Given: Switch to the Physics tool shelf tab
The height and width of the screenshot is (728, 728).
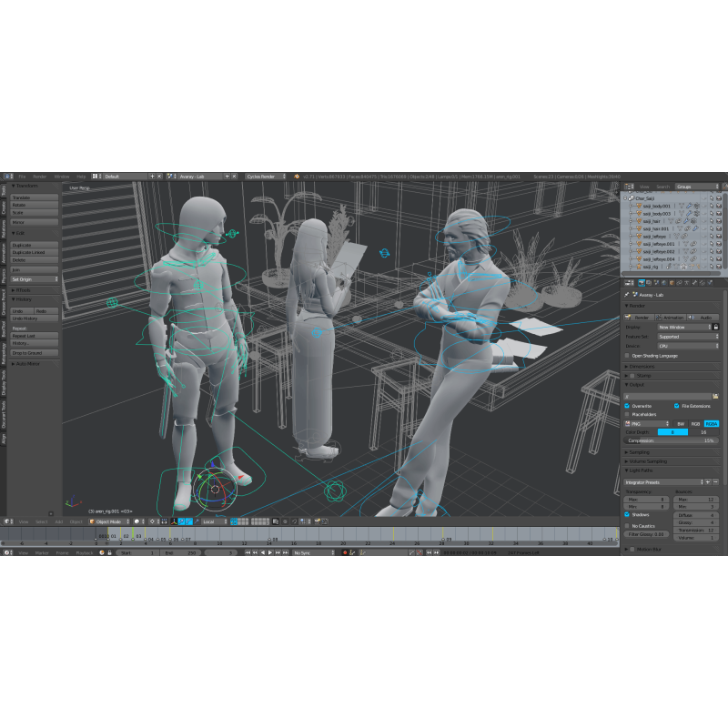Looking at the screenshot, I should tap(4, 275).
